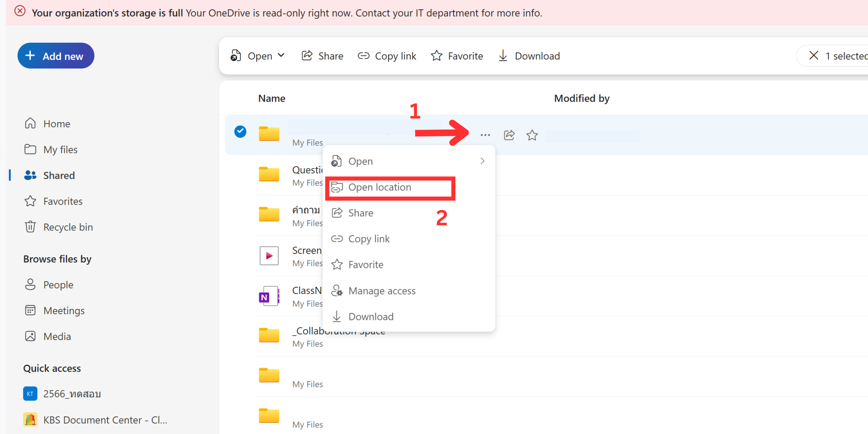
Task: Click the star favorite icon in selected row
Action: (532, 135)
